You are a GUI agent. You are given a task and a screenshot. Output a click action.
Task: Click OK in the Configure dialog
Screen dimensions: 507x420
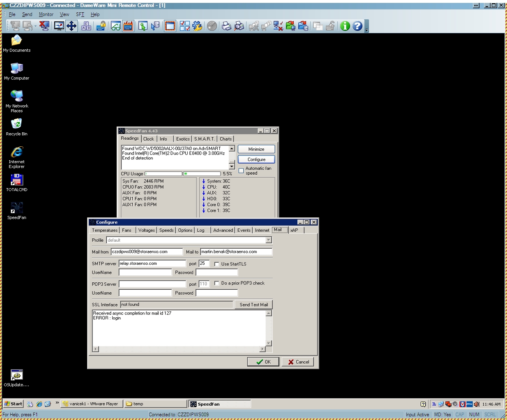tap(263, 362)
